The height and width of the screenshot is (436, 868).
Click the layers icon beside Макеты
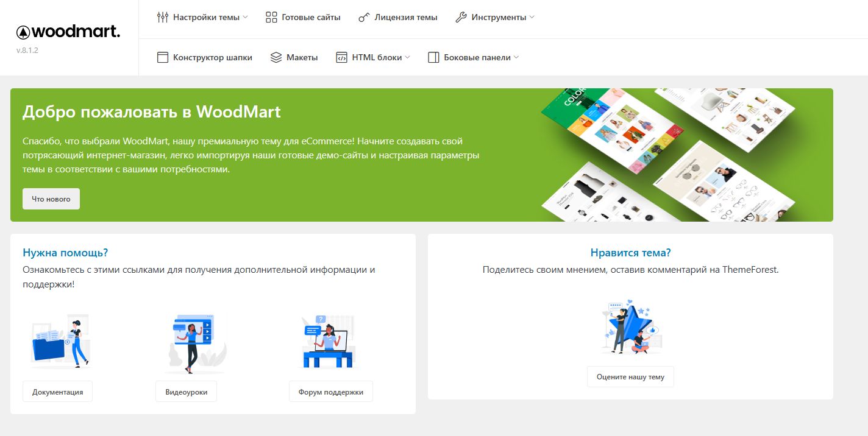[276, 57]
